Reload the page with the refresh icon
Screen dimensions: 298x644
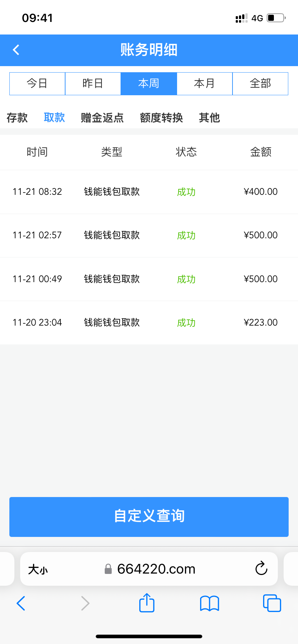(261, 569)
